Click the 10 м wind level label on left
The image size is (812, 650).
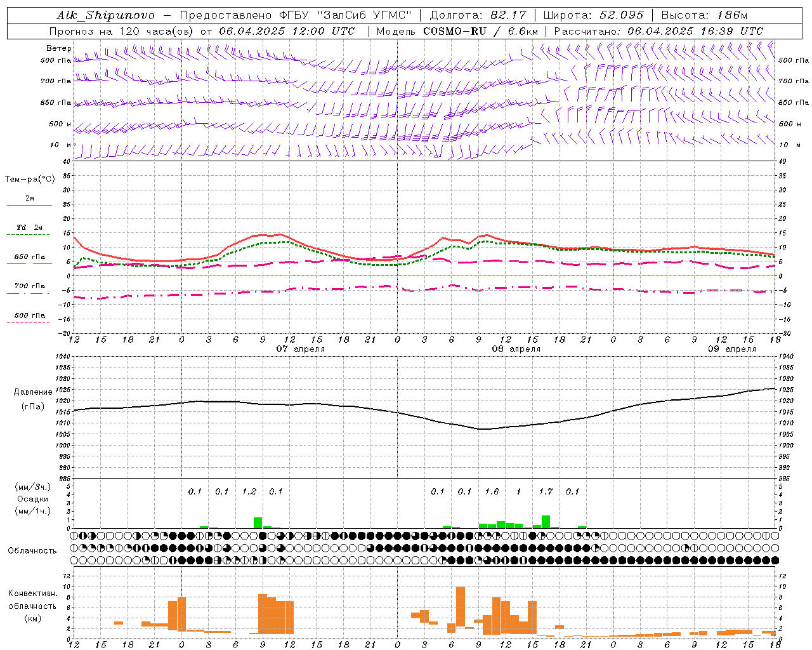[61, 145]
